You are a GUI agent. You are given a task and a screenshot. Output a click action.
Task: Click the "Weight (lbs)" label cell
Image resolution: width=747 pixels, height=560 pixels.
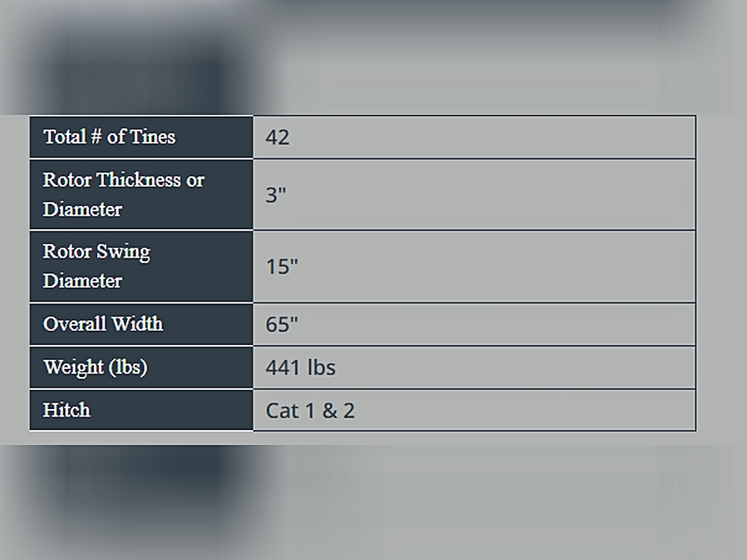point(96,367)
